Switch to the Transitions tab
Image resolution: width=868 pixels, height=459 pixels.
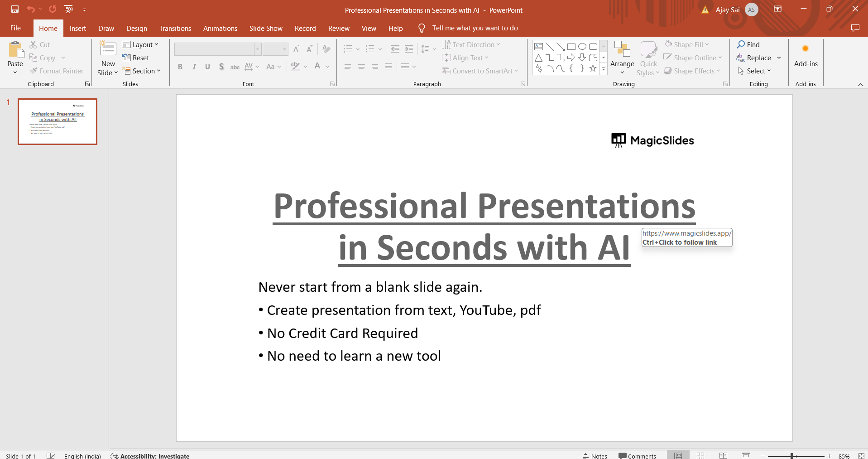tap(175, 28)
